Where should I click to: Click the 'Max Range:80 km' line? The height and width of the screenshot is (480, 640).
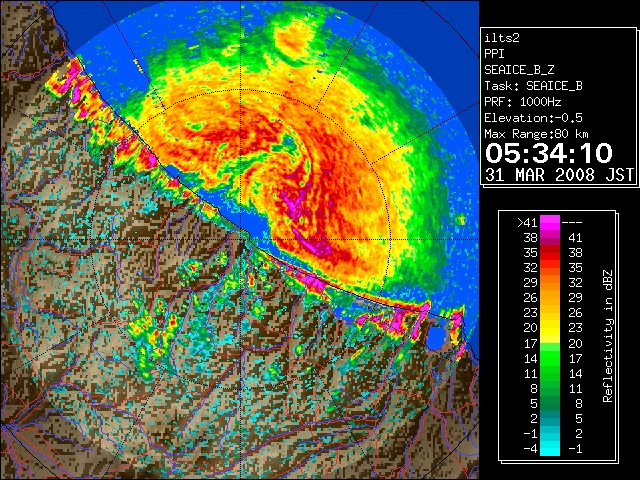coord(537,134)
